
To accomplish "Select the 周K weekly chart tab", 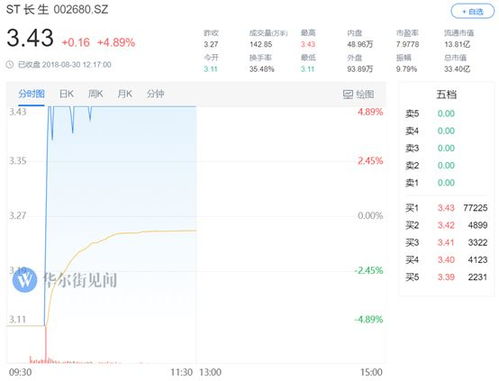I will tap(95, 94).
